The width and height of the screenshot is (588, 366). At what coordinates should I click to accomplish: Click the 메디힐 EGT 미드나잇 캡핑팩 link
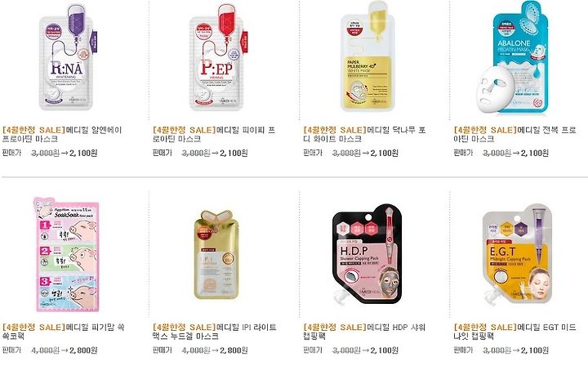click(514, 332)
